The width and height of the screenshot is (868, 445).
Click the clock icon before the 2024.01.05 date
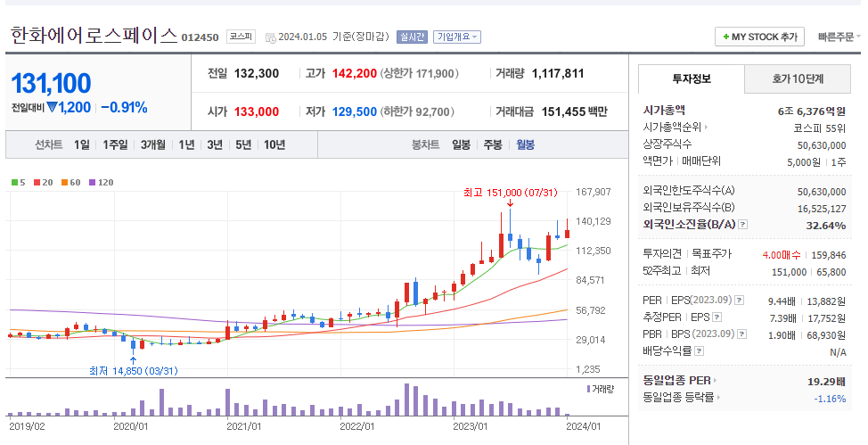tap(271, 37)
